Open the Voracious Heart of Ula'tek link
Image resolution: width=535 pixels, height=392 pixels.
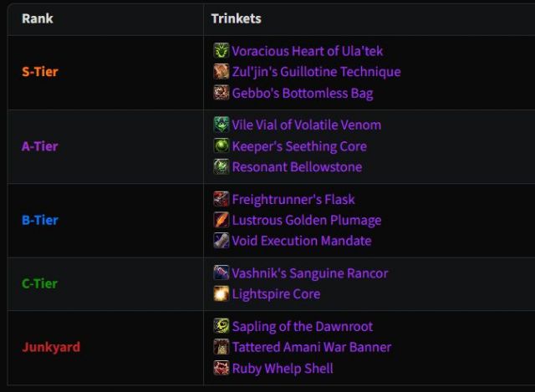[x=307, y=51]
